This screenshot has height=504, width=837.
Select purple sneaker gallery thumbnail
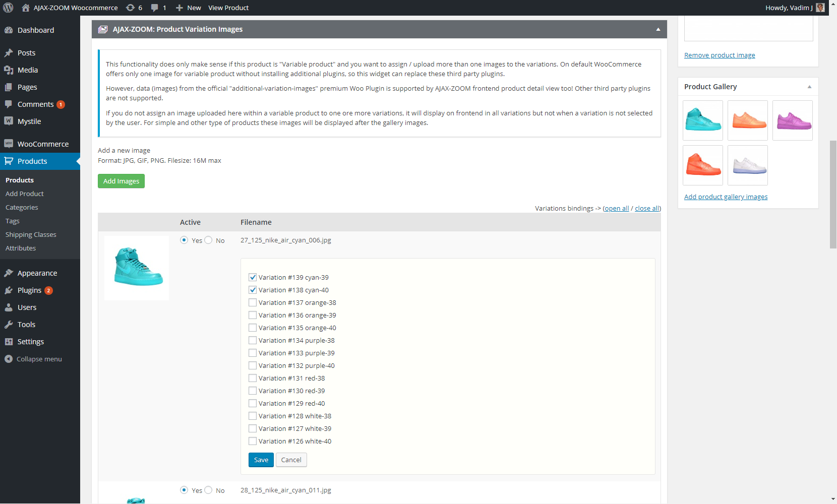click(x=793, y=120)
